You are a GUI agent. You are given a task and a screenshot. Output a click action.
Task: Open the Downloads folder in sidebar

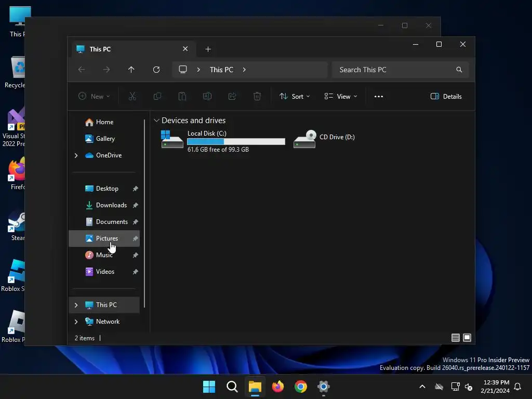click(111, 205)
